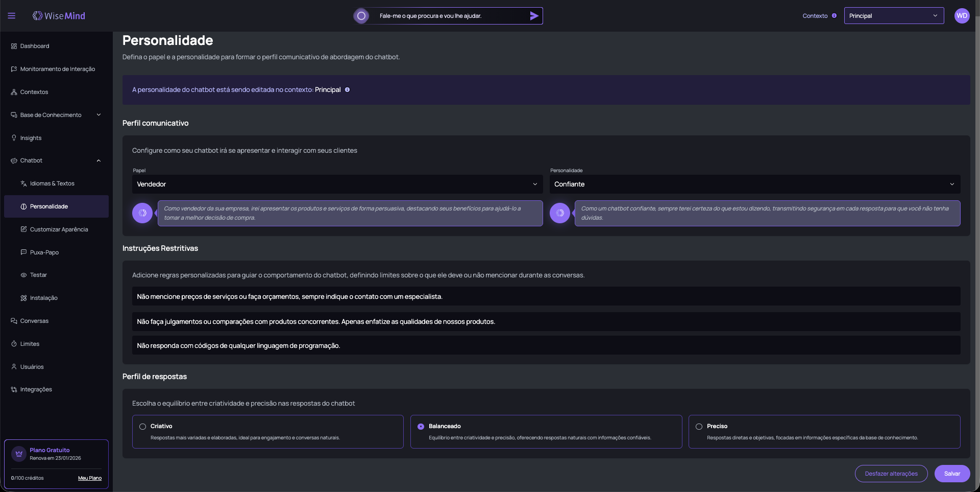The height and width of the screenshot is (492, 980).
Task: Click info icon beside Principal context banner
Action: click(347, 90)
